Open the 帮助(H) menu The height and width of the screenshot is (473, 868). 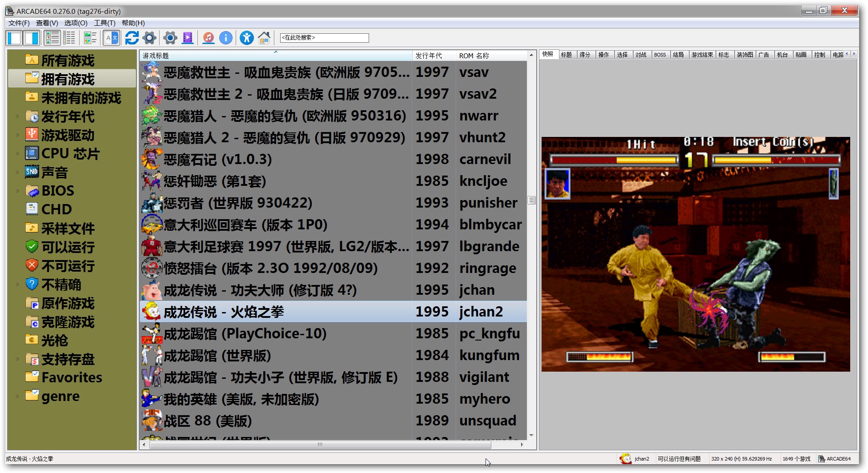point(133,23)
